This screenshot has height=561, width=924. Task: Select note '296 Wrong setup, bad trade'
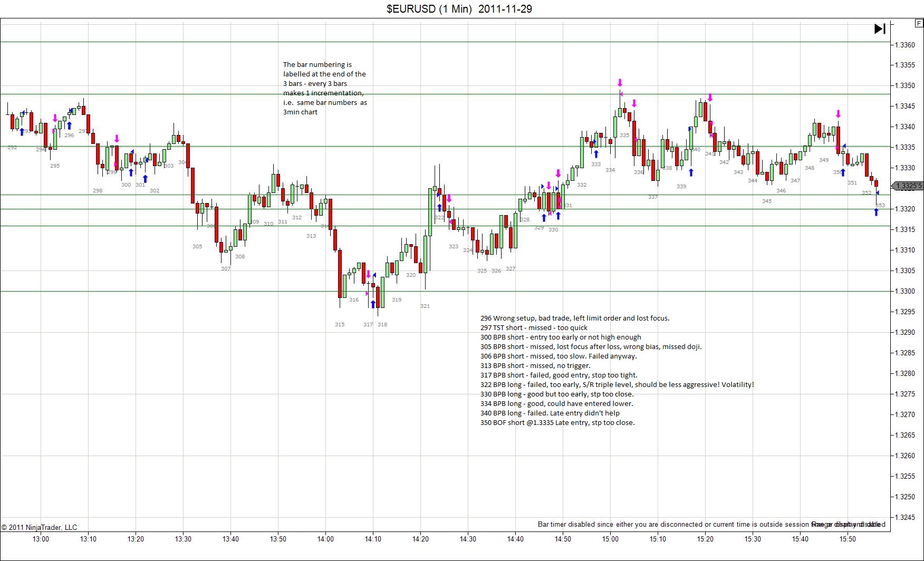pos(575,318)
